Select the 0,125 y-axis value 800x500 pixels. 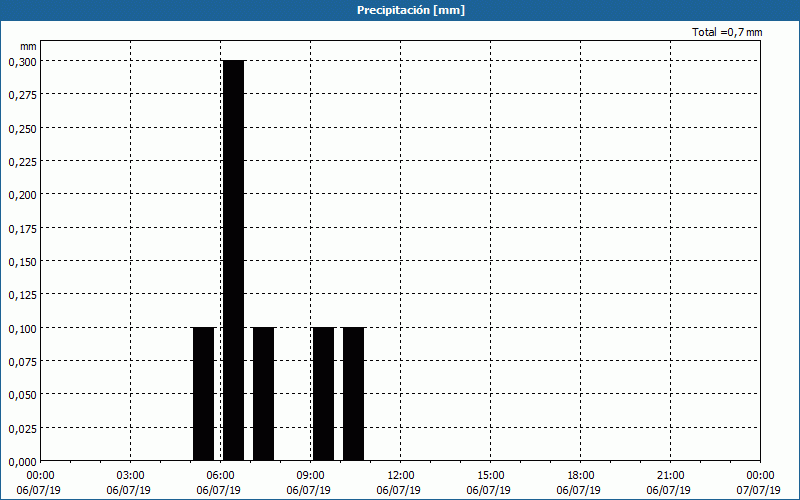pos(22,295)
